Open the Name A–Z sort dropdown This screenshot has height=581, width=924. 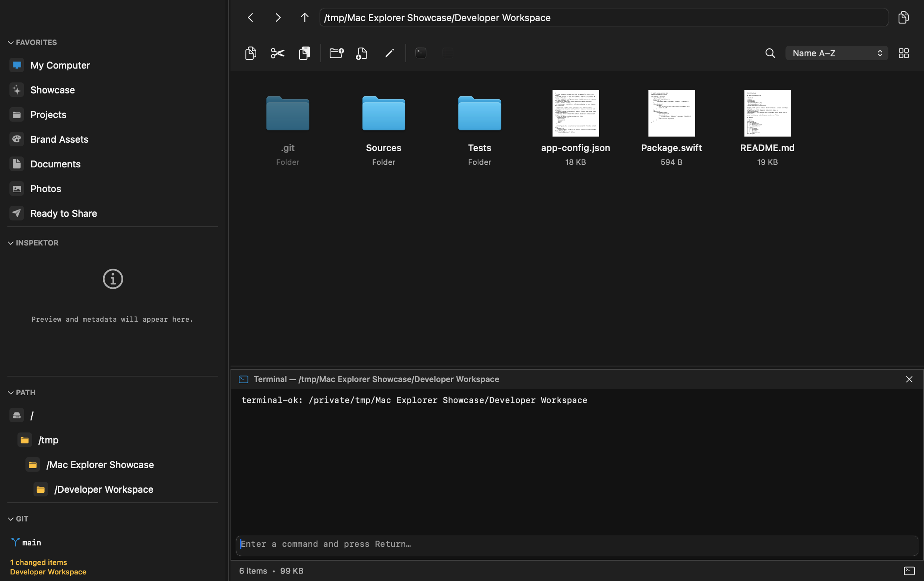pos(836,53)
